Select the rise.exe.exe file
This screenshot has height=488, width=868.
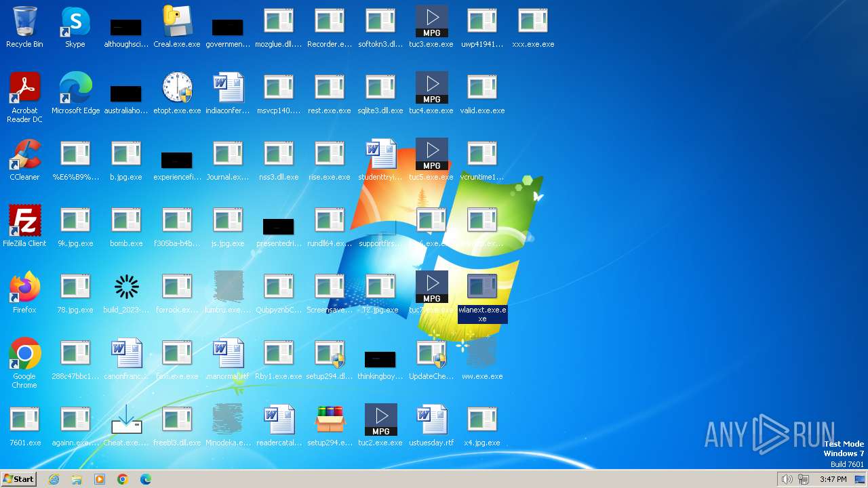pos(330,155)
